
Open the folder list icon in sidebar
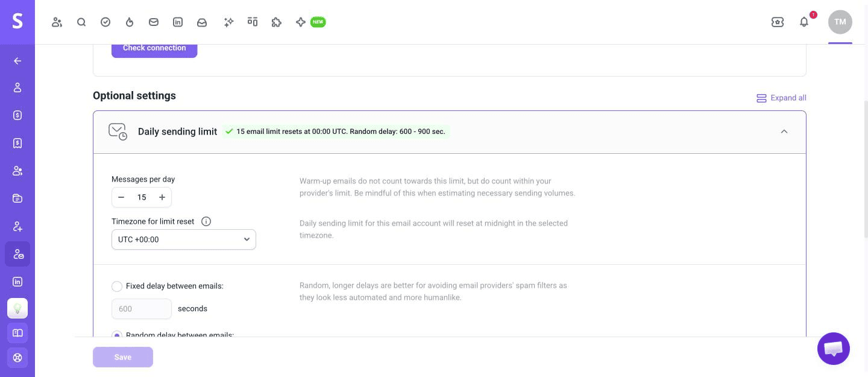17,198
